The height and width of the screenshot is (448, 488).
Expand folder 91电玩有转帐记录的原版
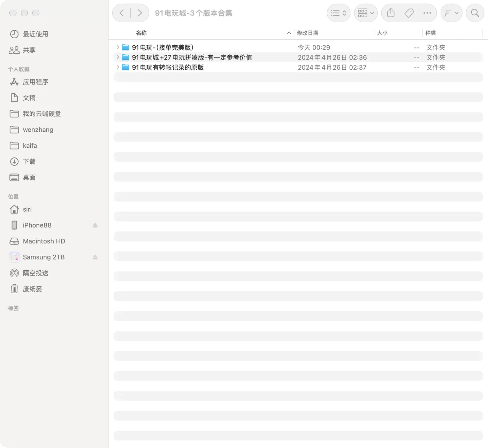click(118, 67)
